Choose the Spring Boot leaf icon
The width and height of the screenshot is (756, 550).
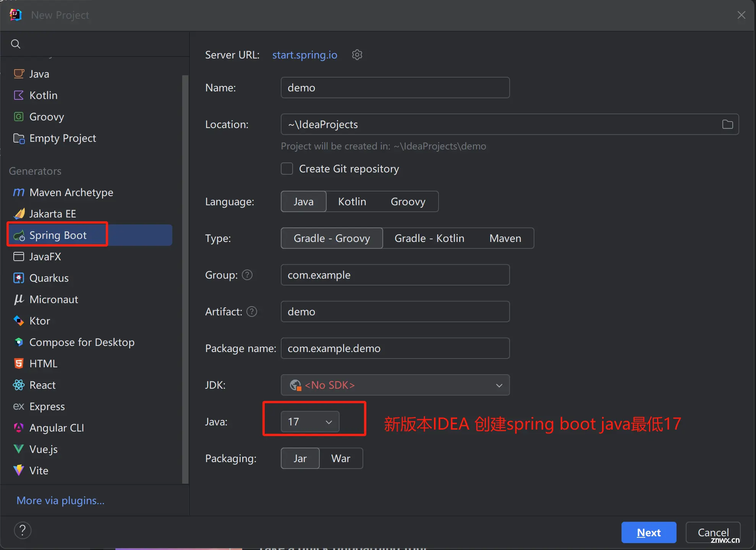[x=19, y=235]
